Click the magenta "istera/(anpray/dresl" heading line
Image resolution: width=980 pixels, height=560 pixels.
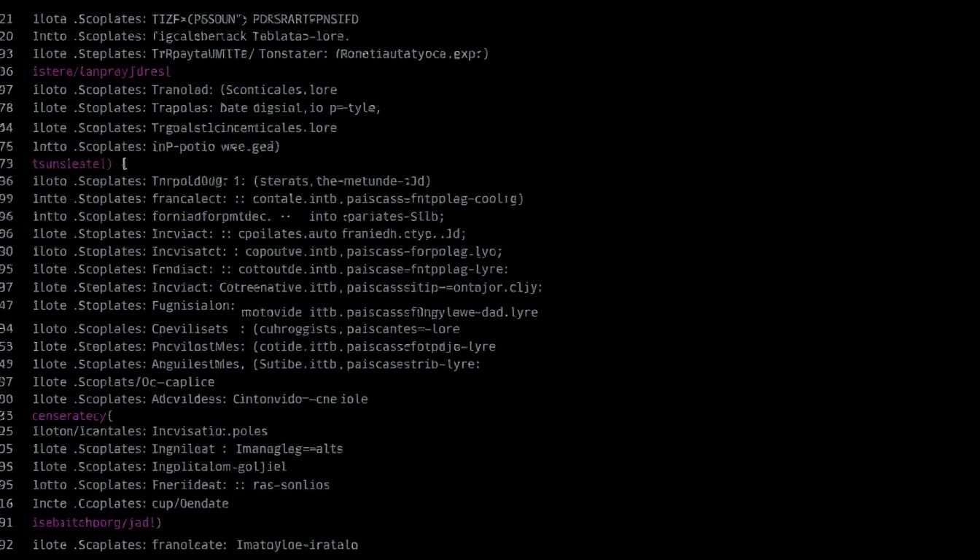(101, 71)
